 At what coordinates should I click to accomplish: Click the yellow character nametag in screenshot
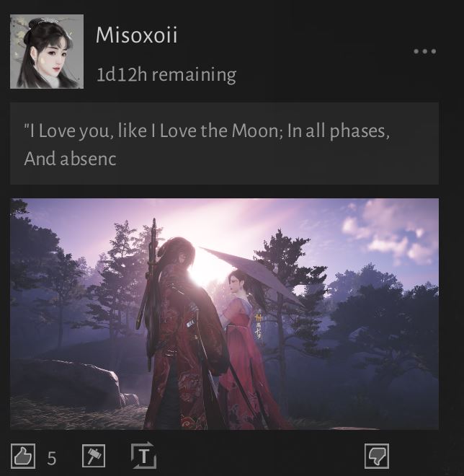click(258, 326)
